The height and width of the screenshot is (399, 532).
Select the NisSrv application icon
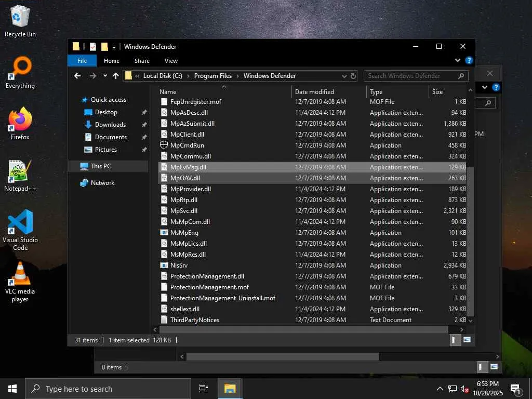coord(164,265)
